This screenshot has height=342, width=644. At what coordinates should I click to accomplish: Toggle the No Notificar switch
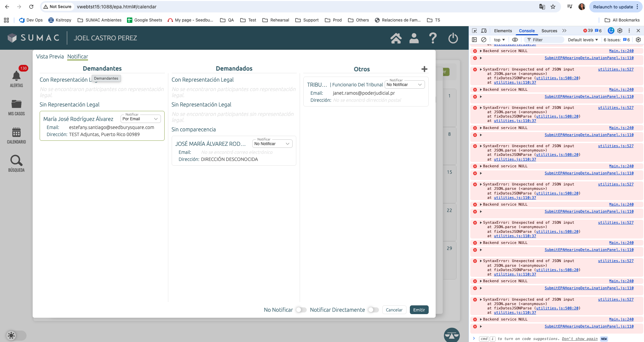click(301, 310)
